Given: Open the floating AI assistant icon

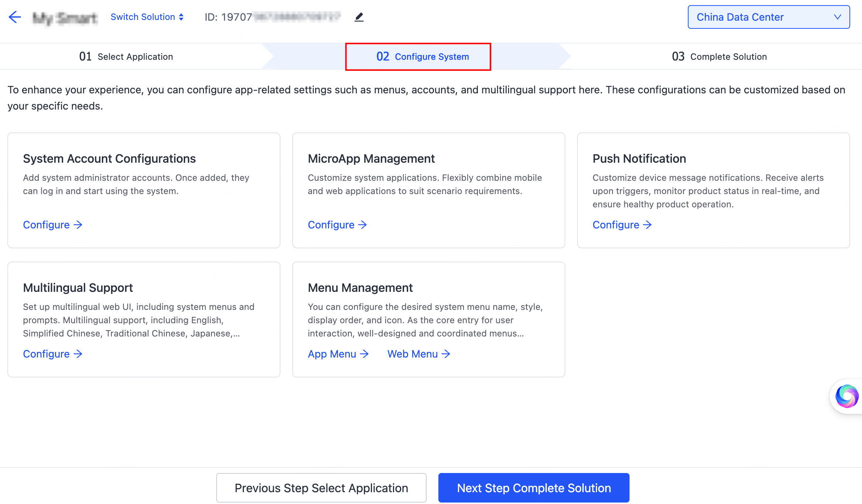Looking at the screenshot, I should [x=847, y=396].
